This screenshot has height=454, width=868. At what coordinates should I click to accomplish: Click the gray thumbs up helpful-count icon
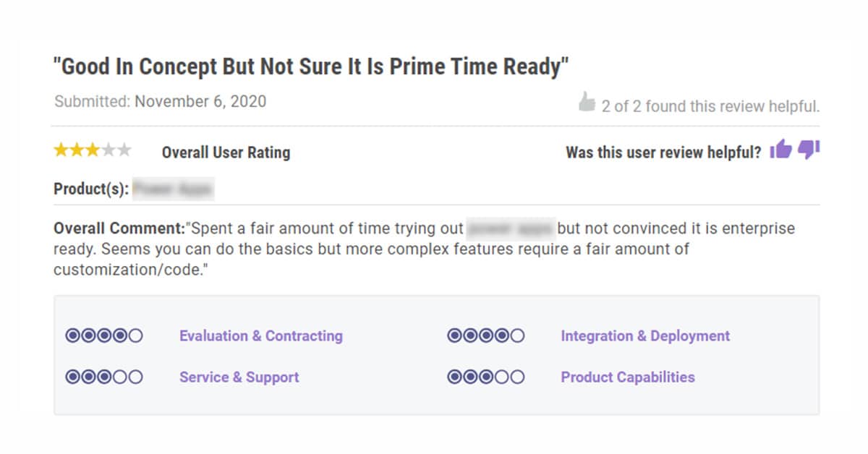point(587,103)
